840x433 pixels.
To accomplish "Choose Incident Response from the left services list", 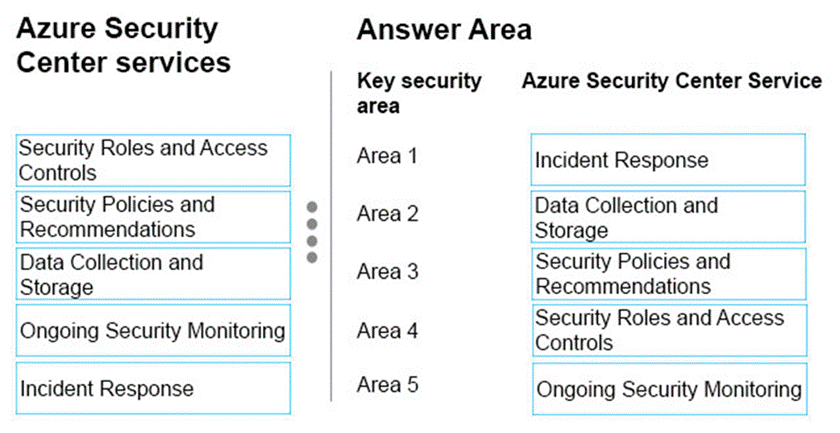I will click(x=153, y=388).
